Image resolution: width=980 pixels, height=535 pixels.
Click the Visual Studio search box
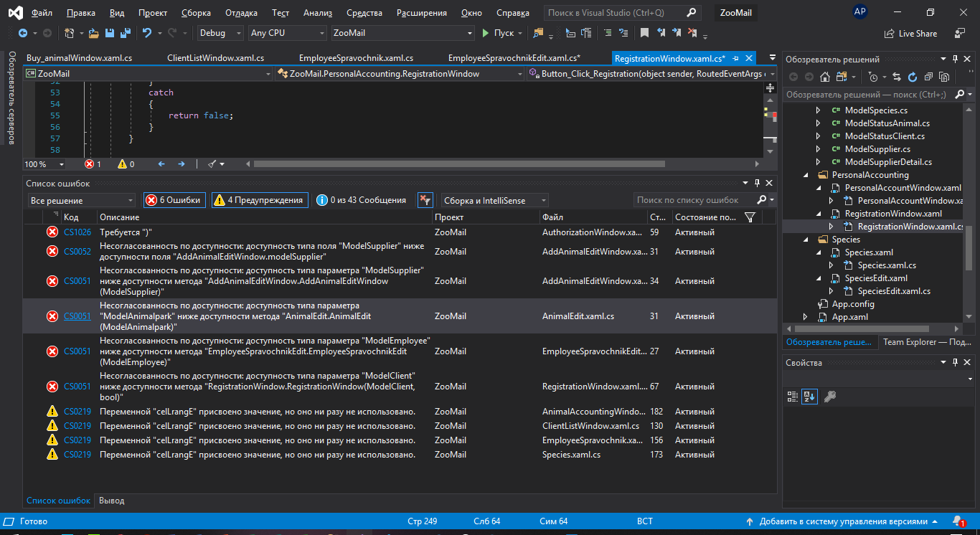coord(621,13)
